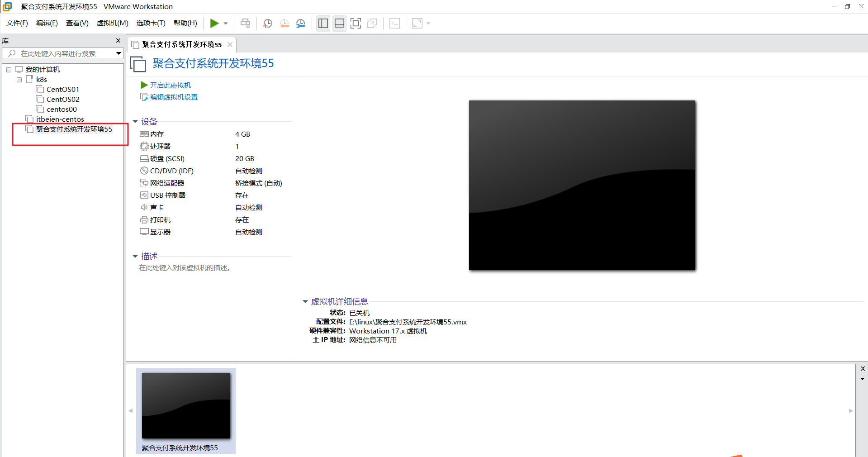Collapse the 虚拟机详细信息 section
Image resolution: width=868 pixels, height=457 pixels.
[305, 302]
